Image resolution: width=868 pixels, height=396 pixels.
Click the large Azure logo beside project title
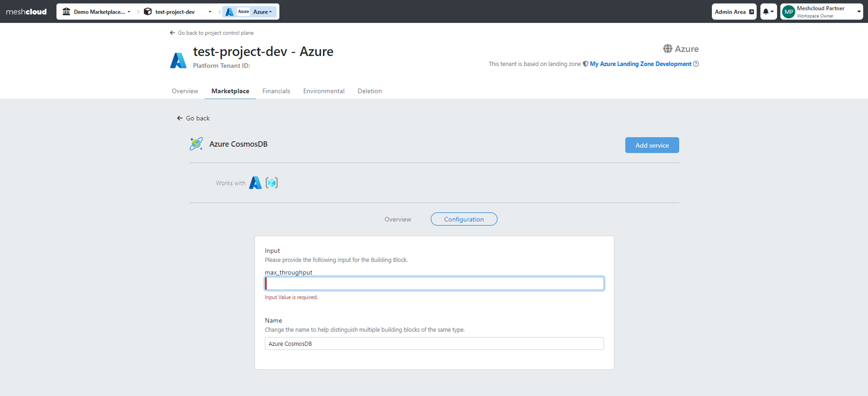(178, 60)
